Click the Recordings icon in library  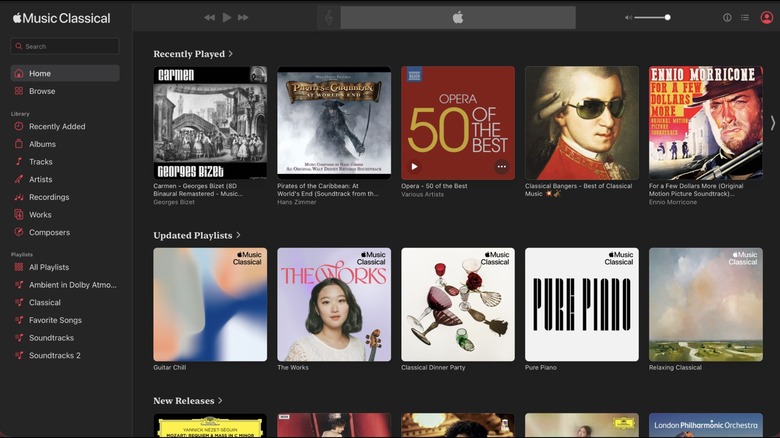click(19, 197)
